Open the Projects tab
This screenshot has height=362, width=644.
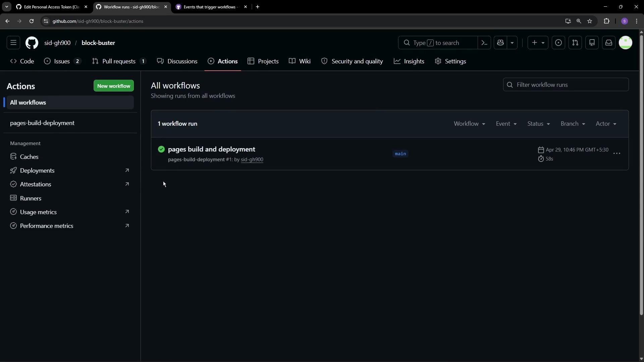[263, 61]
